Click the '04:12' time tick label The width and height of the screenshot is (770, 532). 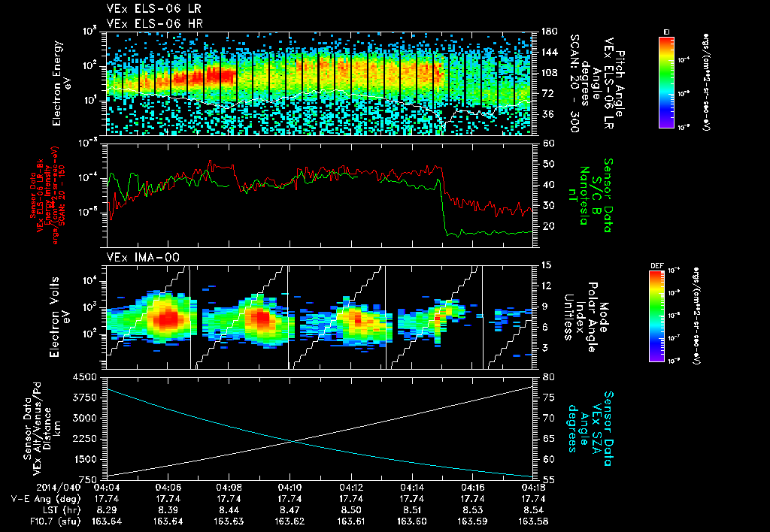(x=350, y=488)
